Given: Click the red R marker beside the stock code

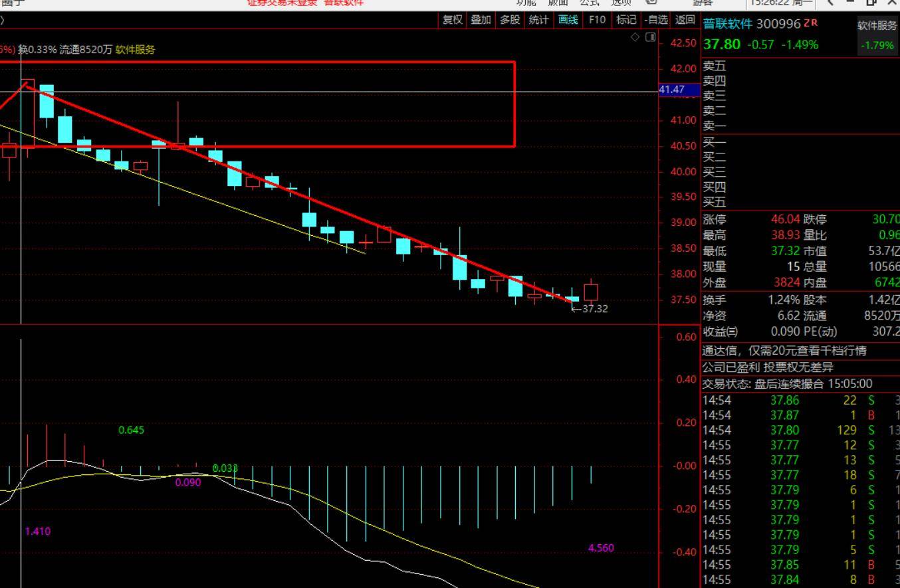Looking at the screenshot, I should click(x=814, y=23).
